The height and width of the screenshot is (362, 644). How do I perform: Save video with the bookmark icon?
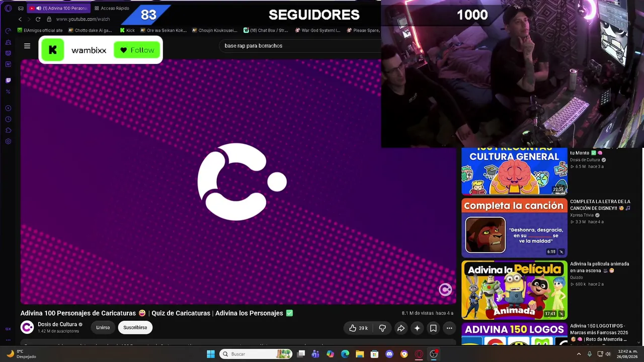coord(433,328)
